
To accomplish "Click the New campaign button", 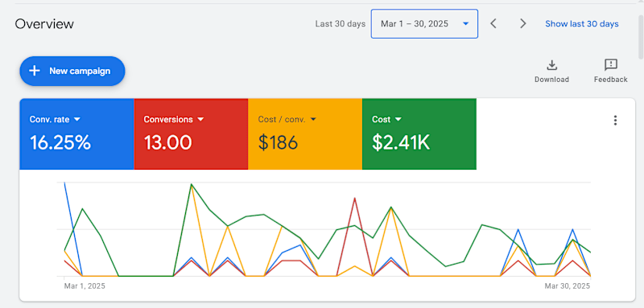I will pos(72,71).
